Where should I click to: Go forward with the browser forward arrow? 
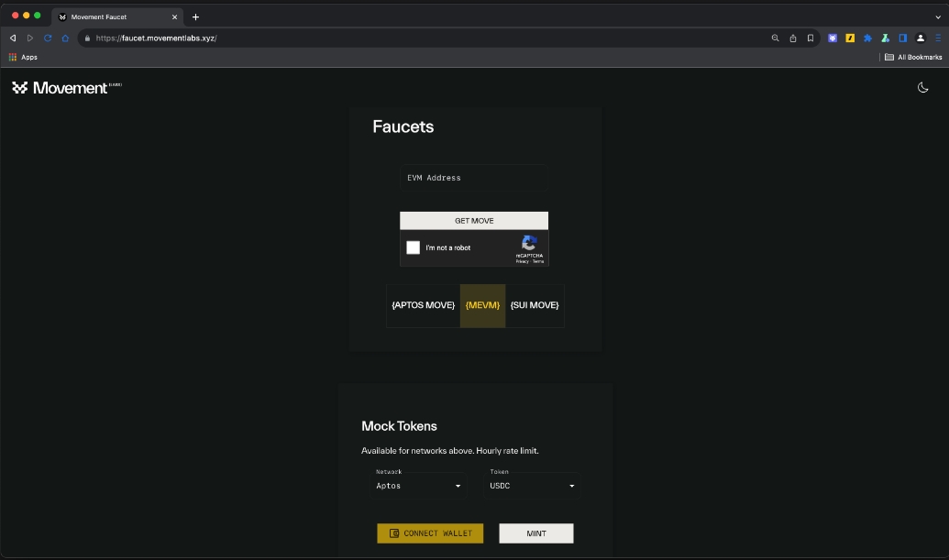pyautogui.click(x=29, y=38)
